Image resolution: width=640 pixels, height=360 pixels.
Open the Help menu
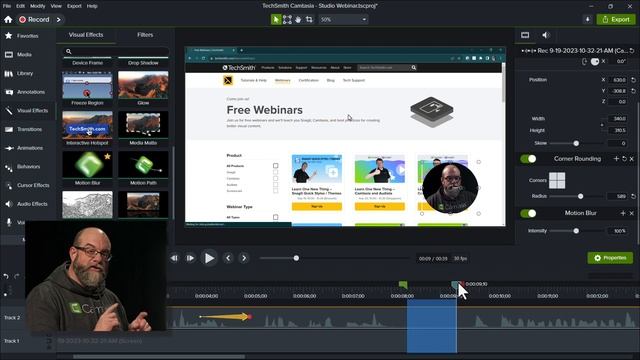92,6
